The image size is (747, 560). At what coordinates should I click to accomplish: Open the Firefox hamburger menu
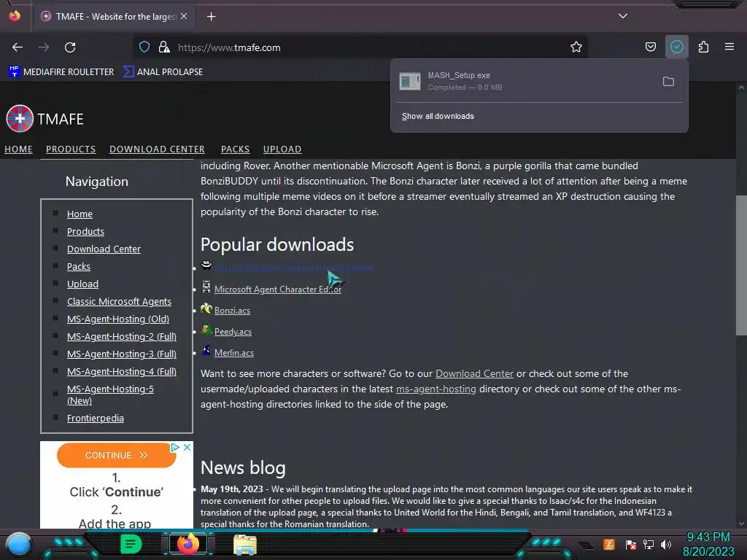(x=729, y=47)
